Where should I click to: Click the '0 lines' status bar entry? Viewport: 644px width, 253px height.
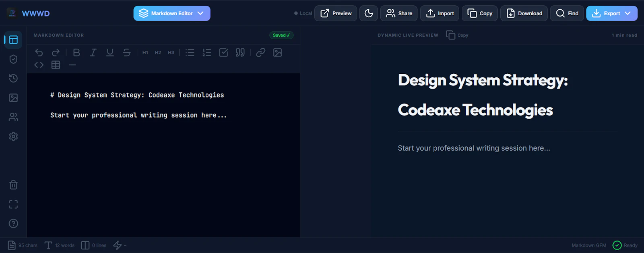coord(94,245)
